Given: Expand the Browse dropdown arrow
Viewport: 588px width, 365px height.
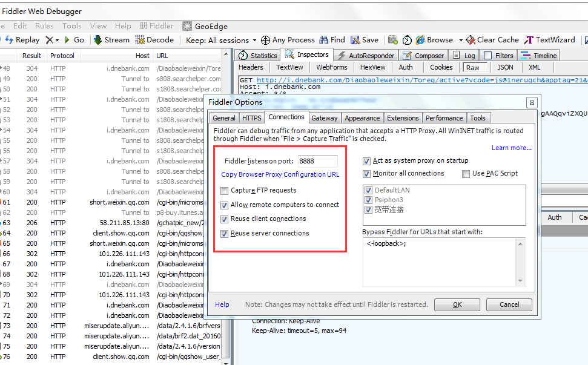Looking at the screenshot, I should (x=461, y=41).
